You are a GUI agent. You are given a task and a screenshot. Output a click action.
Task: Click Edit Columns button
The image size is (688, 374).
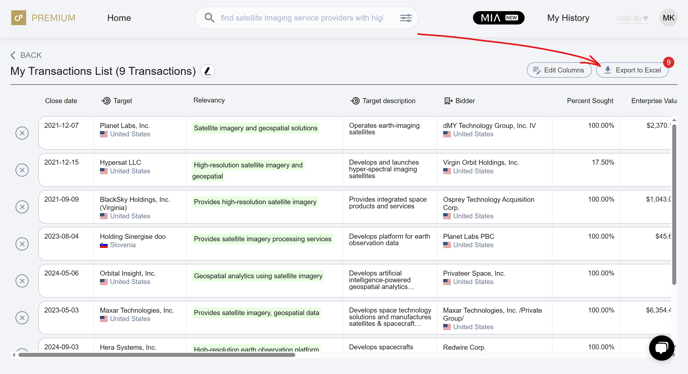(x=559, y=70)
